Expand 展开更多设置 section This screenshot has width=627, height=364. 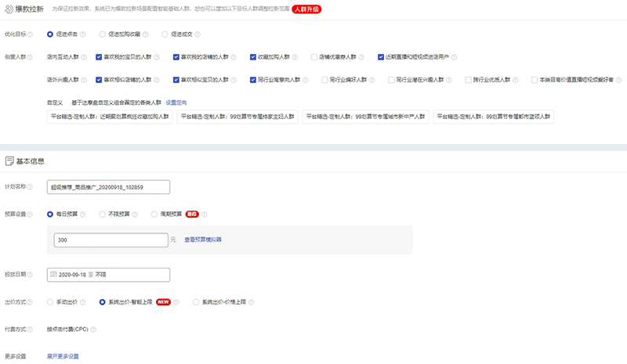[x=63, y=356]
